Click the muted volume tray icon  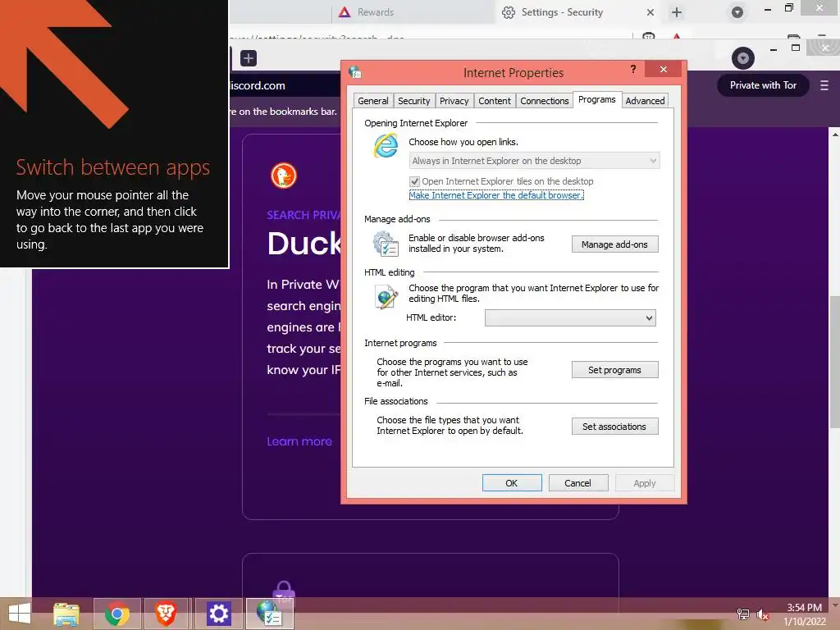[763, 614]
